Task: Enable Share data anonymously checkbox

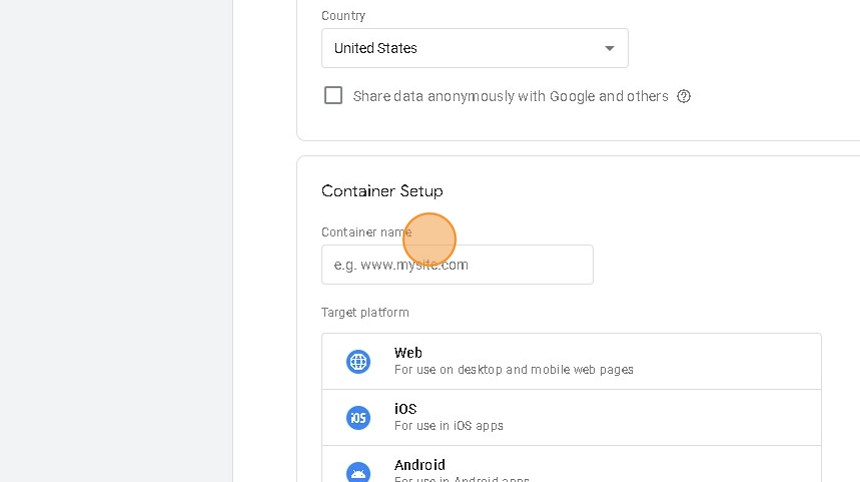Action: 333,95
